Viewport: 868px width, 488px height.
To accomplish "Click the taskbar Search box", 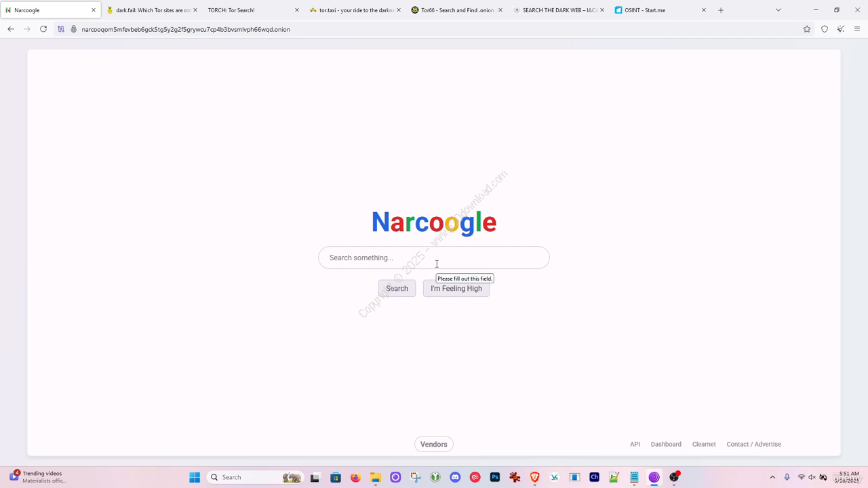I will (254, 477).
